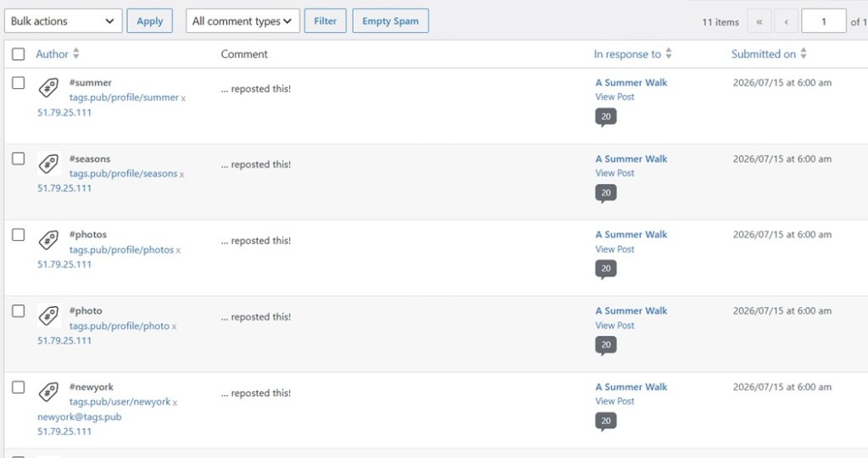Click IP 51.79.25.111 in #summer row
The image size is (868, 458).
click(x=64, y=113)
